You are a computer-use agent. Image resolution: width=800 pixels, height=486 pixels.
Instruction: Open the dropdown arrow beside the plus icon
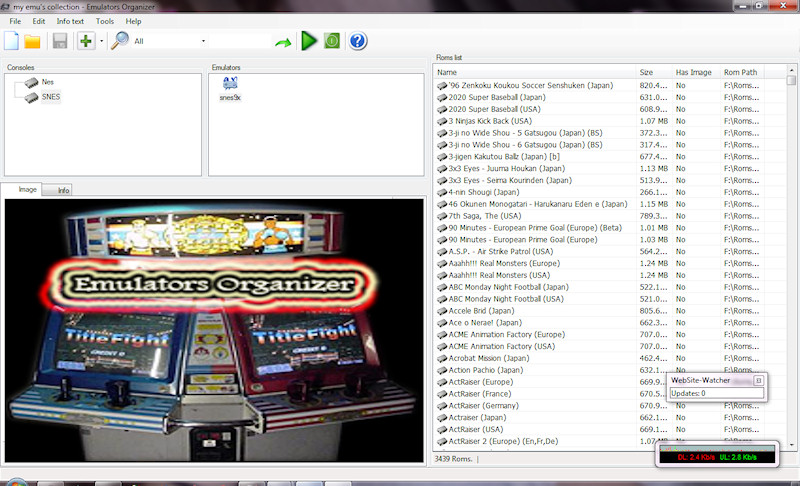[102, 41]
